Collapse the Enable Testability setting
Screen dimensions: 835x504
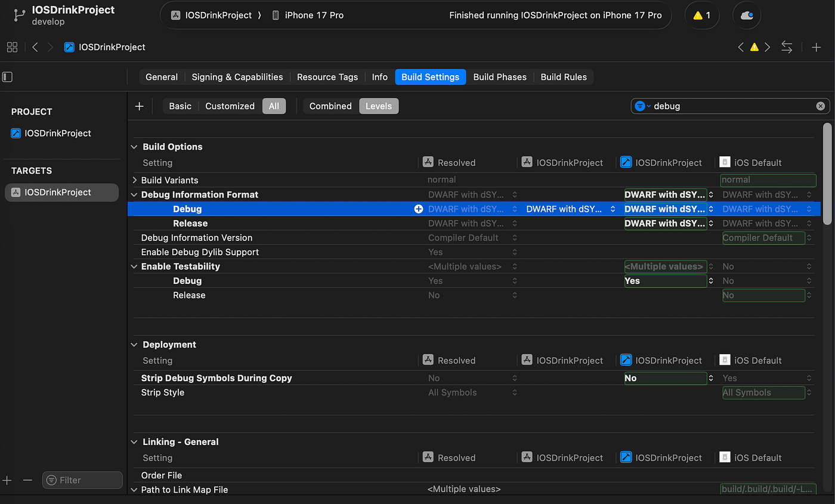click(134, 267)
